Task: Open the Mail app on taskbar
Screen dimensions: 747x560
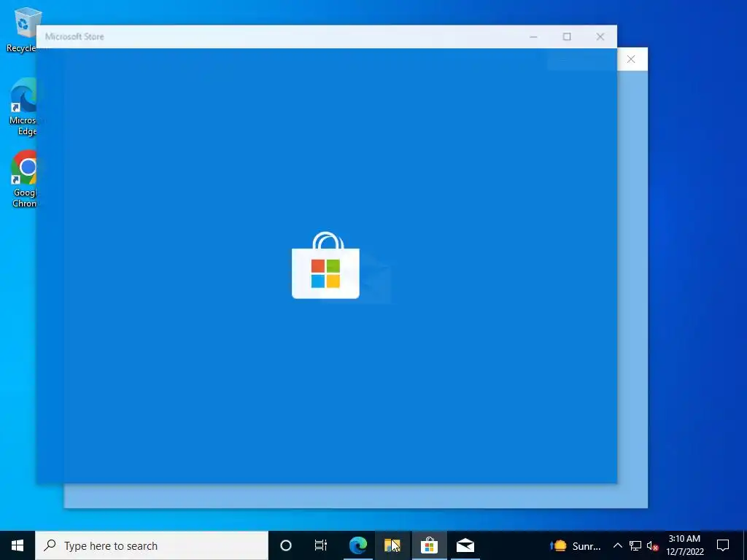Action: coord(465,545)
